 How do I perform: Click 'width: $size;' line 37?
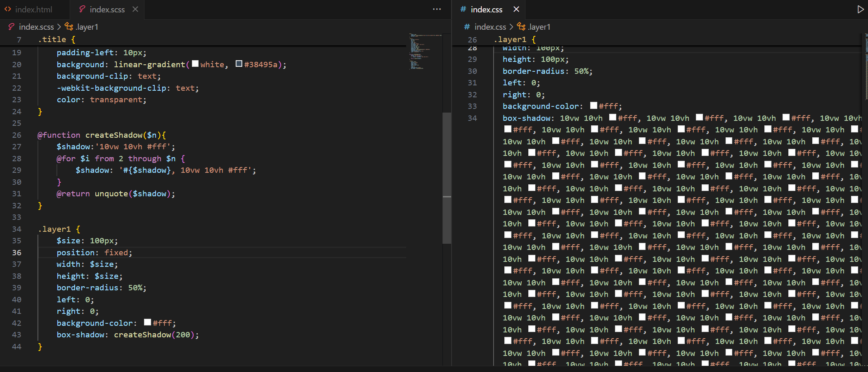point(88,264)
